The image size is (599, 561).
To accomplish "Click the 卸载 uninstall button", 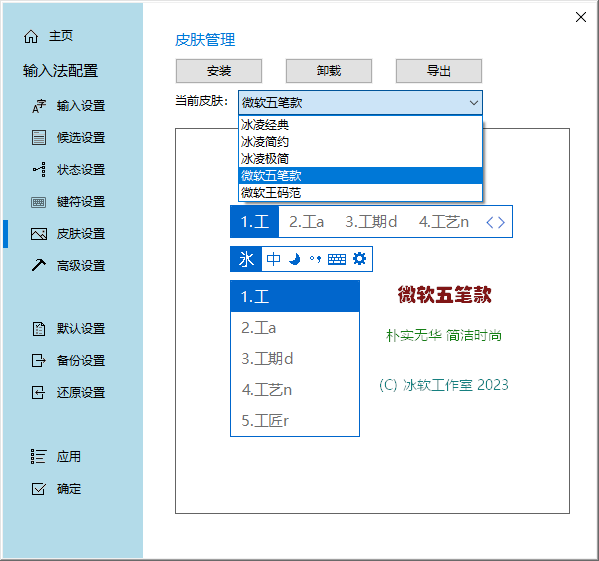I will point(329,71).
